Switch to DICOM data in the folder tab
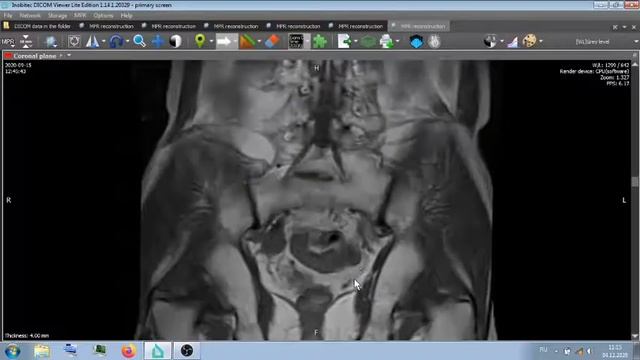The width and height of the screenshot is (640, 360). coord(38,26)
